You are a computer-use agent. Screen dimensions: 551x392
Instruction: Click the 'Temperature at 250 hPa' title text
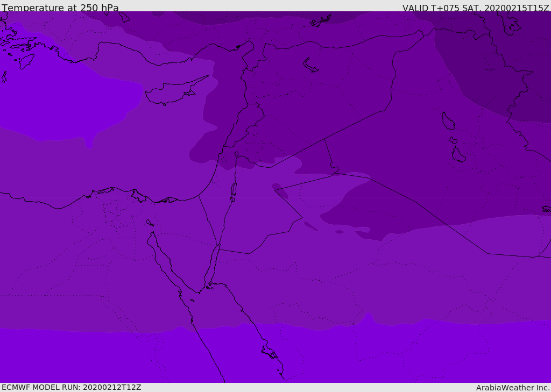(60, 8)
